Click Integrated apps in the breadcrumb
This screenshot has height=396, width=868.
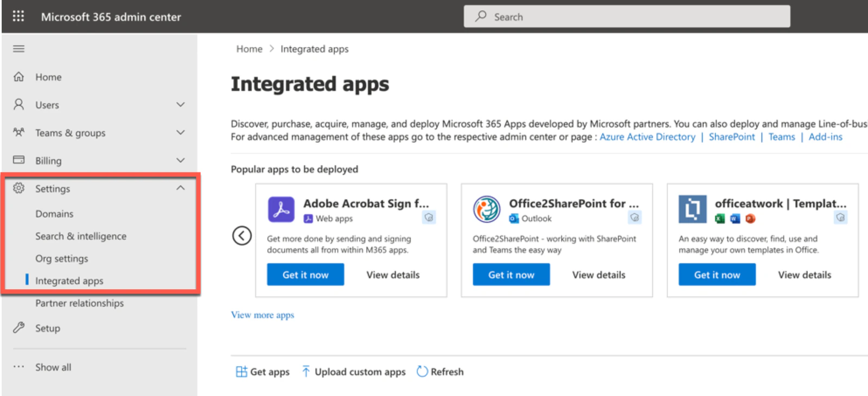[315, 49]
